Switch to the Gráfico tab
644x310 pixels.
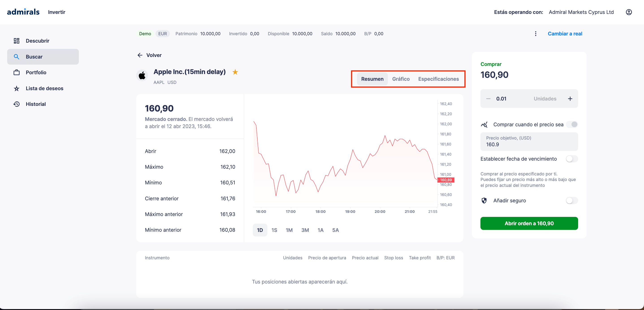coord(401,79)
